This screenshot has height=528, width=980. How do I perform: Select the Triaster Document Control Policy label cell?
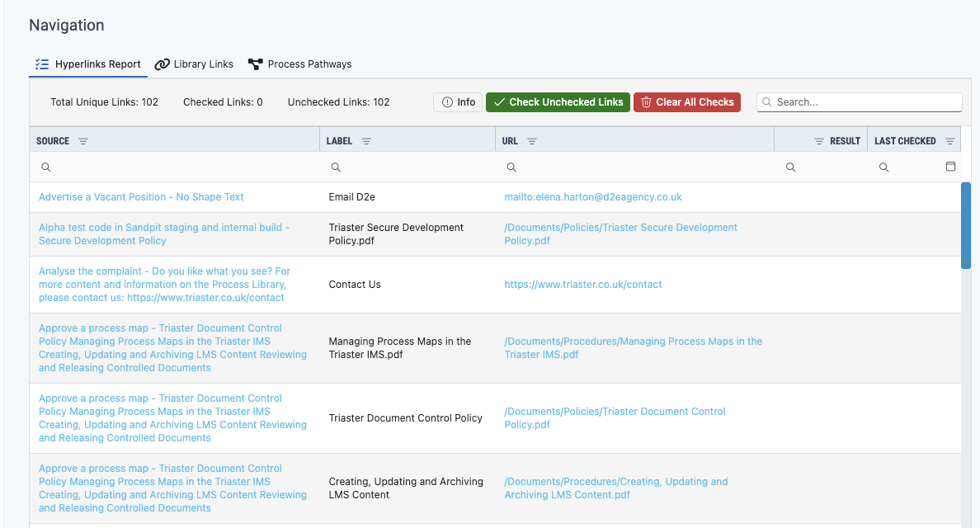(406, 418)
